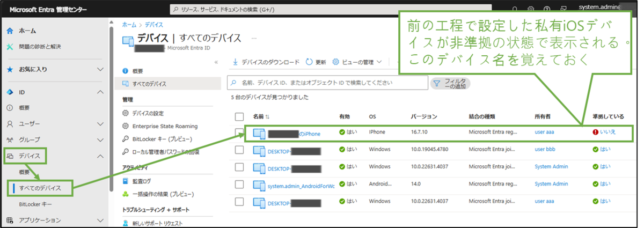Open 一括操作の結果 (プレビュー)
Image resolution: width=644 pixels, height=228 pixels.
163,194
